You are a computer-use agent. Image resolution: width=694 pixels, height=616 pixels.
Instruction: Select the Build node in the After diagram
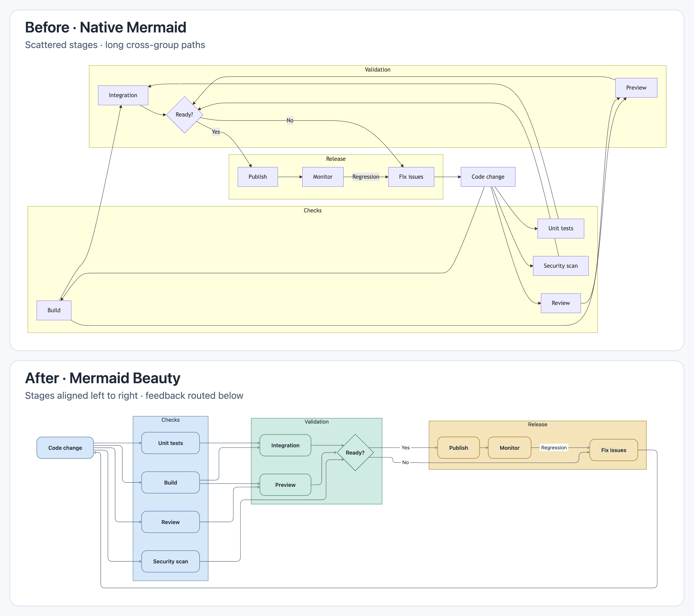pos(170,483)
